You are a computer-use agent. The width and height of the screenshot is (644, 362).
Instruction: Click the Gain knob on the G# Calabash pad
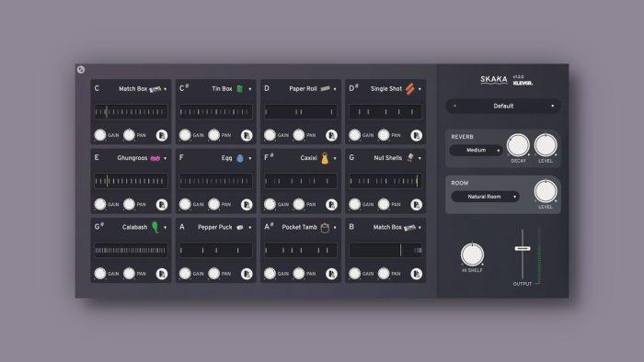[99, 274]
